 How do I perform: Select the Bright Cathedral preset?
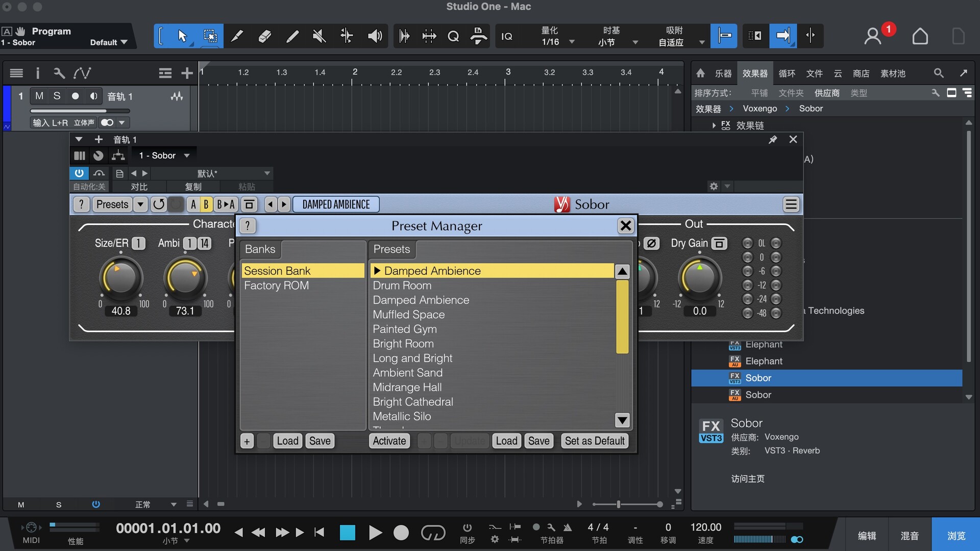tap(412, 402)
